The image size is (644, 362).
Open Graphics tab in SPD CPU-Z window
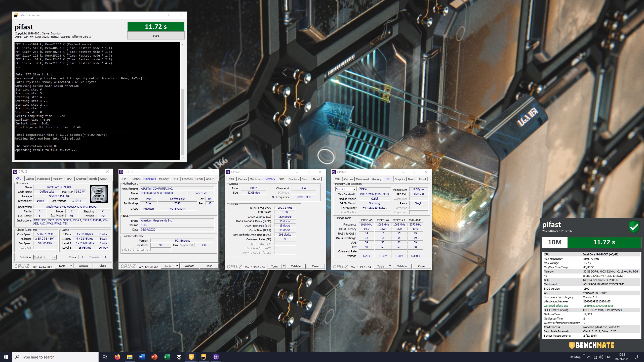(x=400, y=179)
